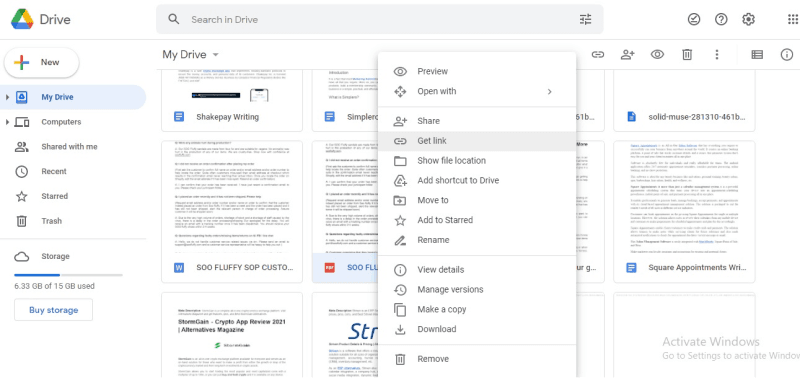This screenshot has height=378, width=800.
Task: Choose Move to in the context menu
Action: 477,200
